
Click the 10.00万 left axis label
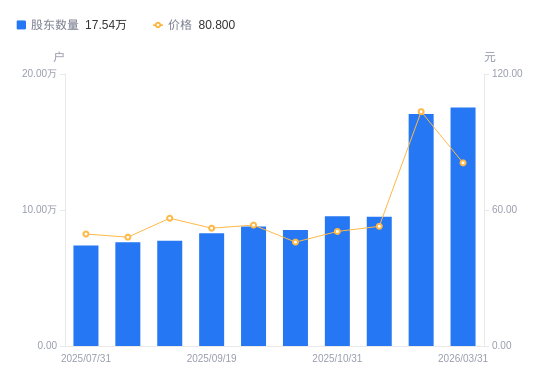click(x=39, y=209)
